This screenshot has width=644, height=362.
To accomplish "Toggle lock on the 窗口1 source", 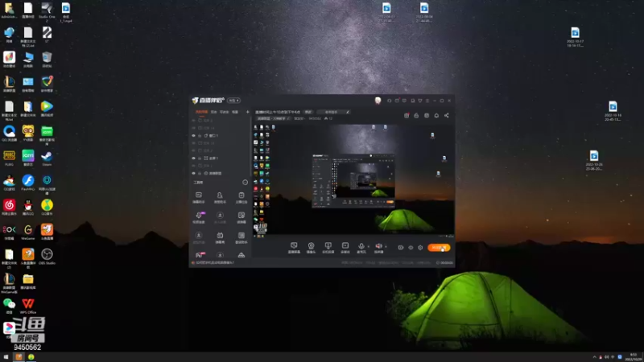I will [x=200, y=135].
